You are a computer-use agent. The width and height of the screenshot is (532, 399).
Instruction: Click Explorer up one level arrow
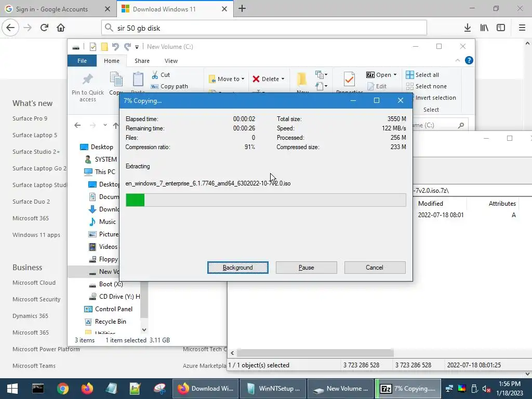point(116,125)
